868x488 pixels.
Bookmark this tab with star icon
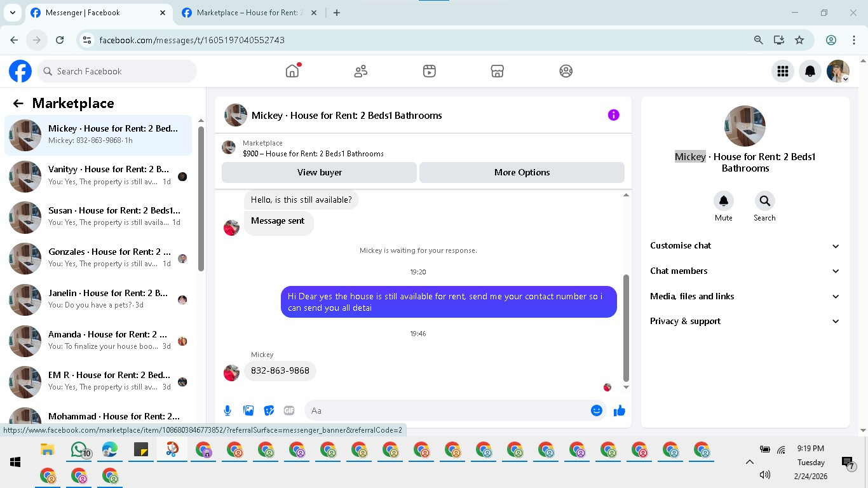click(x=799, y=40)
